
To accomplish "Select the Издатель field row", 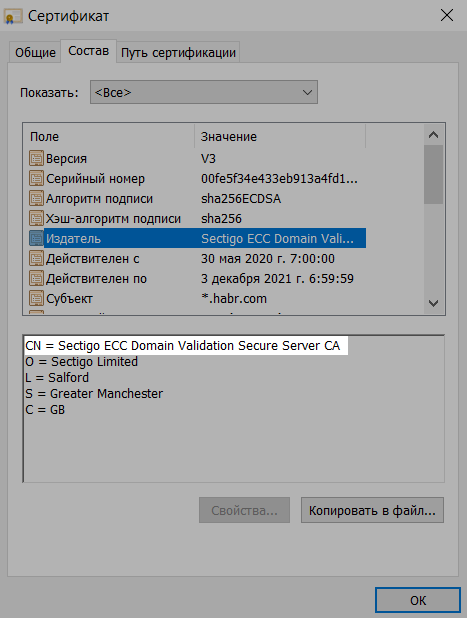I will (x=197, y=238).
